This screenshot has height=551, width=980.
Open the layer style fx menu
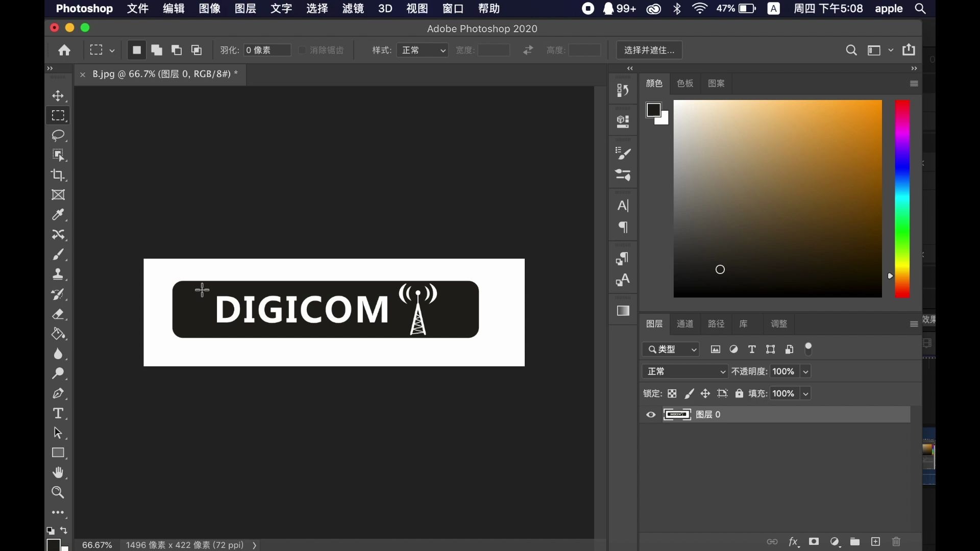(794, 542)
